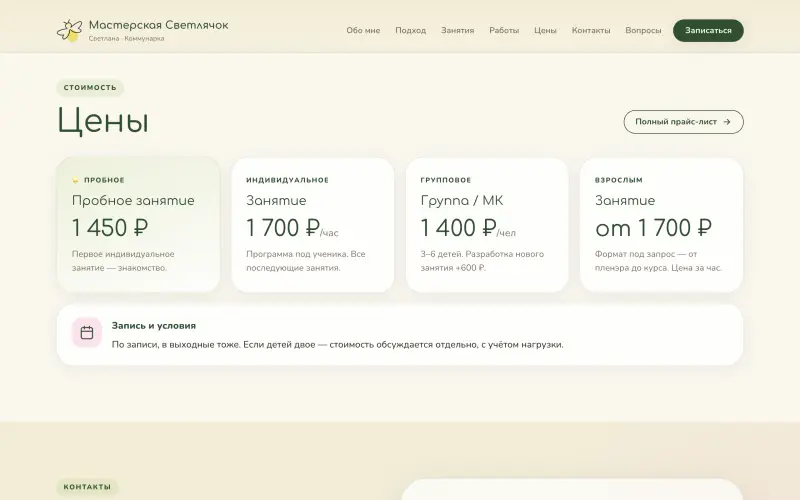This screenshot has height=500, width=800.
Task: Open the Обо мне menu item
Action: point(363,31)
